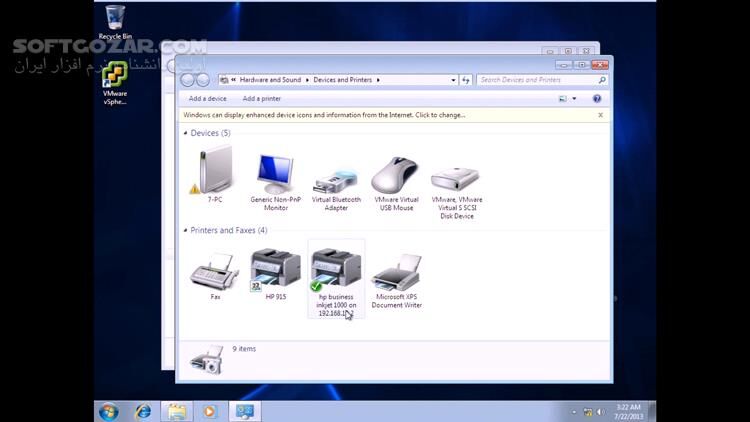Collapse the Printers and Faxes (4) group
Viewport: 750px width, 422px height.
[186, 231]
